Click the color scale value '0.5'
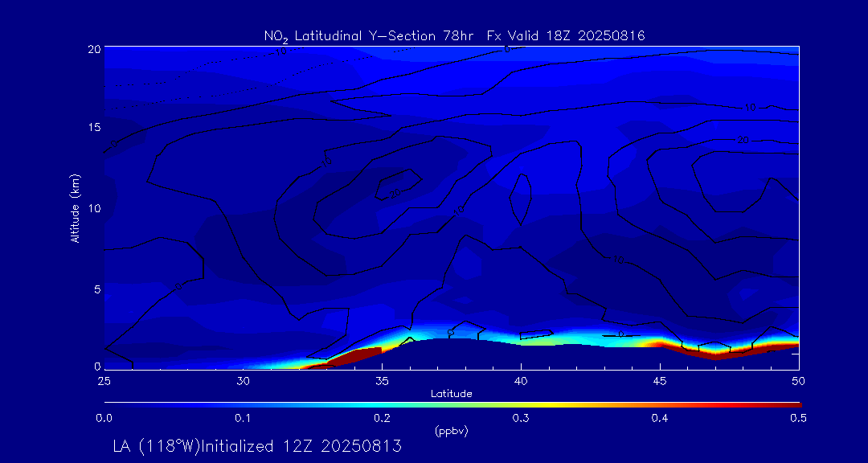Screen dimensions: 868x463 tap(799, 419)
